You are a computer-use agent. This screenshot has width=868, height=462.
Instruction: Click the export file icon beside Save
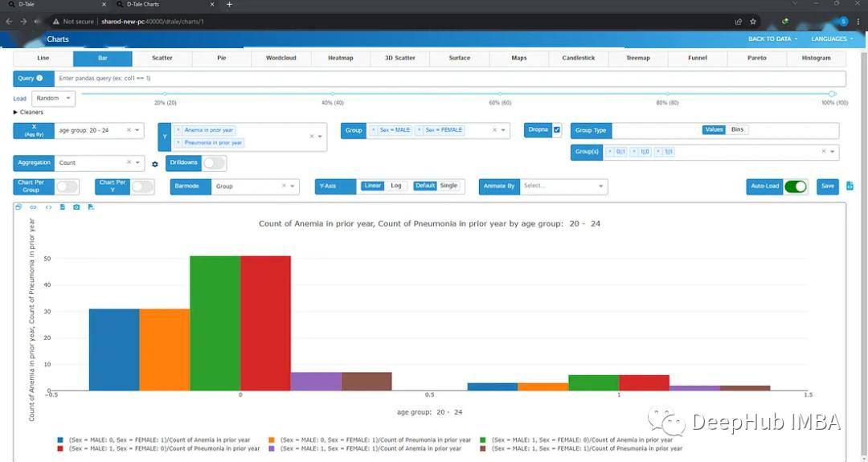(850, 186)
